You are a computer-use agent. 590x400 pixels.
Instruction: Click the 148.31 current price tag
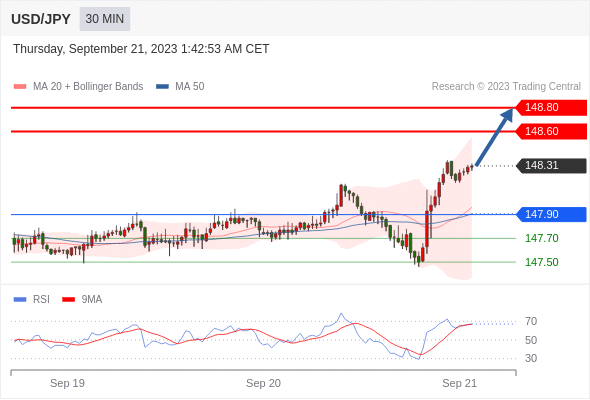coord(551,166)
